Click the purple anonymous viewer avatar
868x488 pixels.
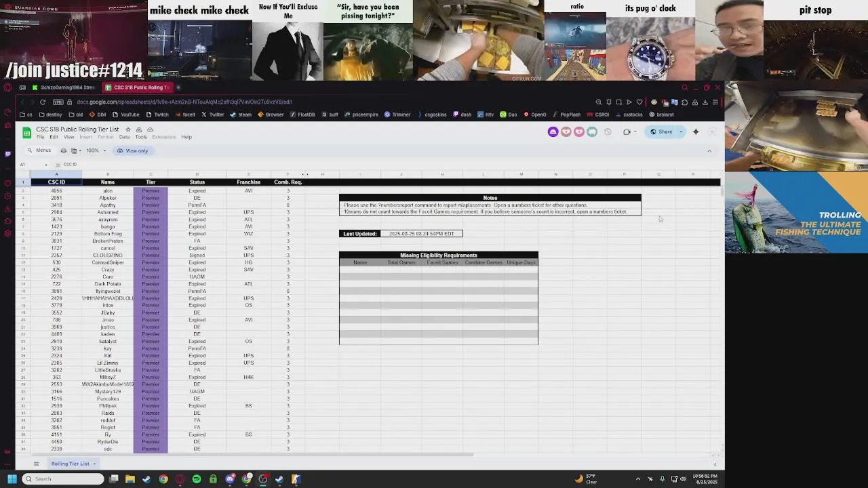tap(553, 131)
